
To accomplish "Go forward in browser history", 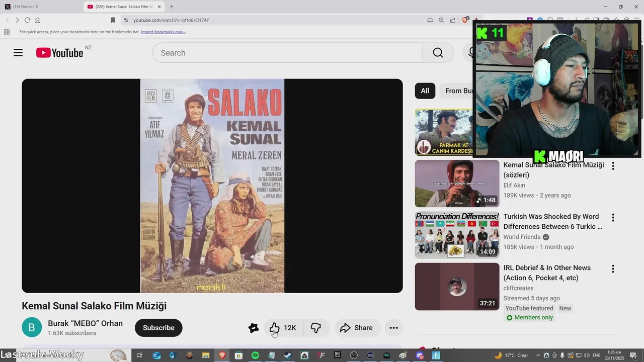I will (x=17, y=20).
